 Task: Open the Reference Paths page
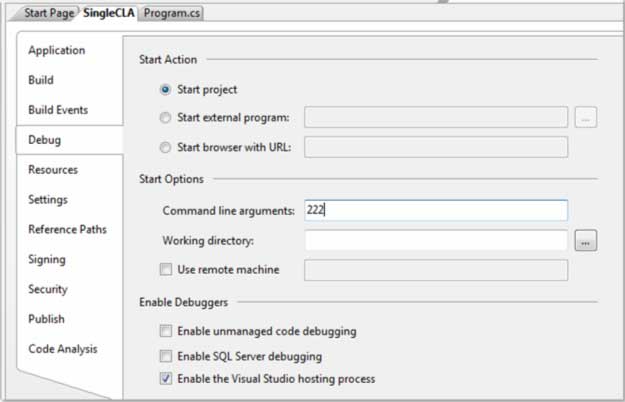click(67, 230)
